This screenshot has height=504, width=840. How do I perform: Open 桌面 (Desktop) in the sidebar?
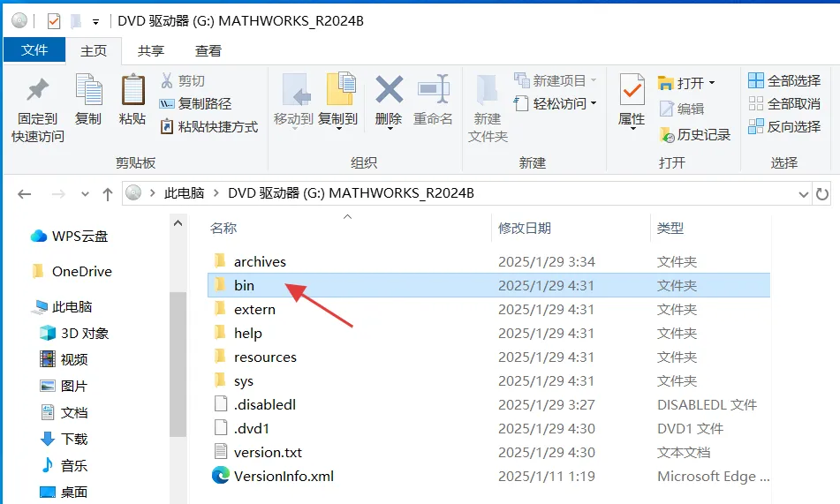point(64,492)
